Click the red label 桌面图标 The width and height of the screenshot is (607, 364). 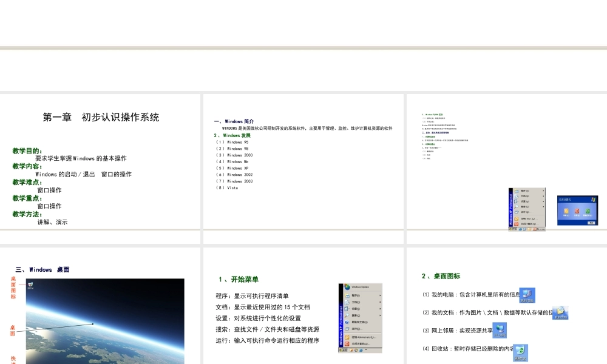pyautogui.click(x=13, y=288)
